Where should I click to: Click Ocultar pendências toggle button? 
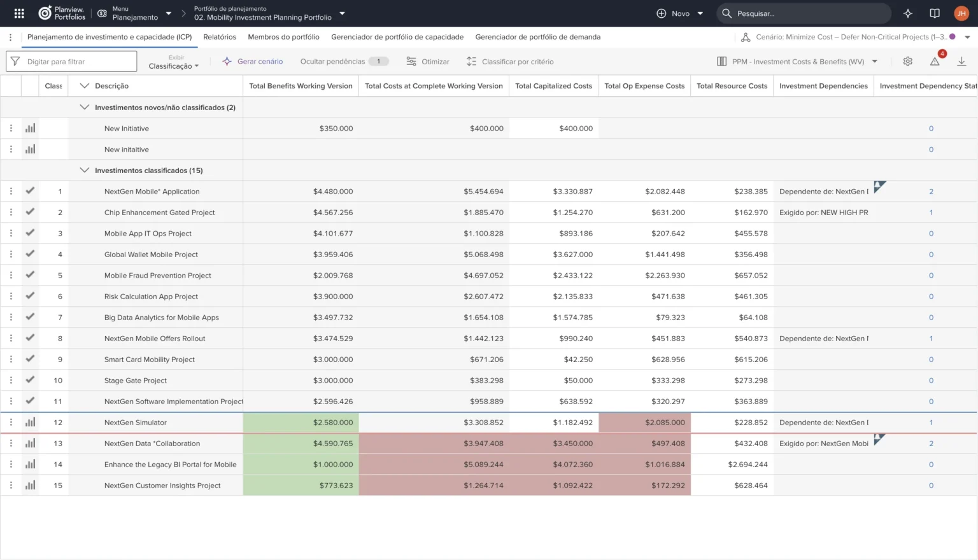[x=344, y=61]
